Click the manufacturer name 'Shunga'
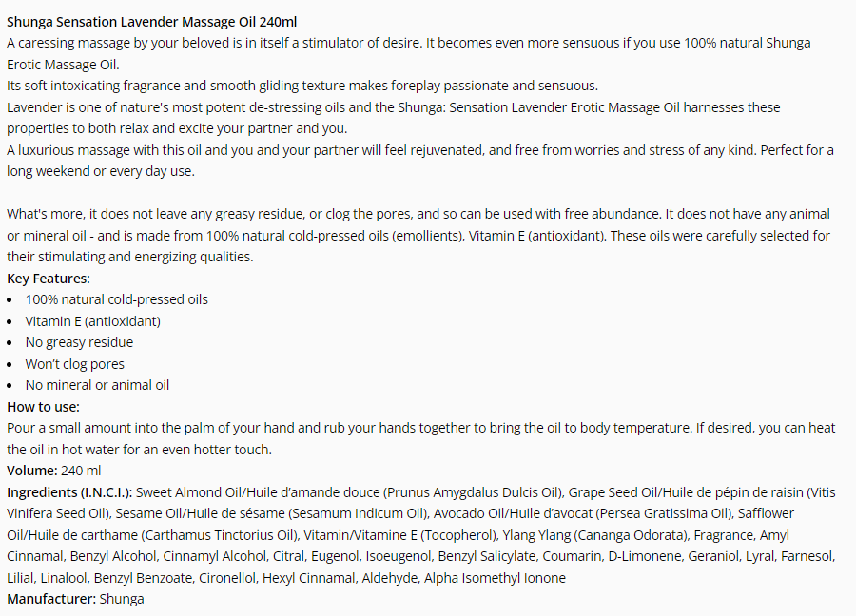The image size is (856, 616). click(122, 599)
